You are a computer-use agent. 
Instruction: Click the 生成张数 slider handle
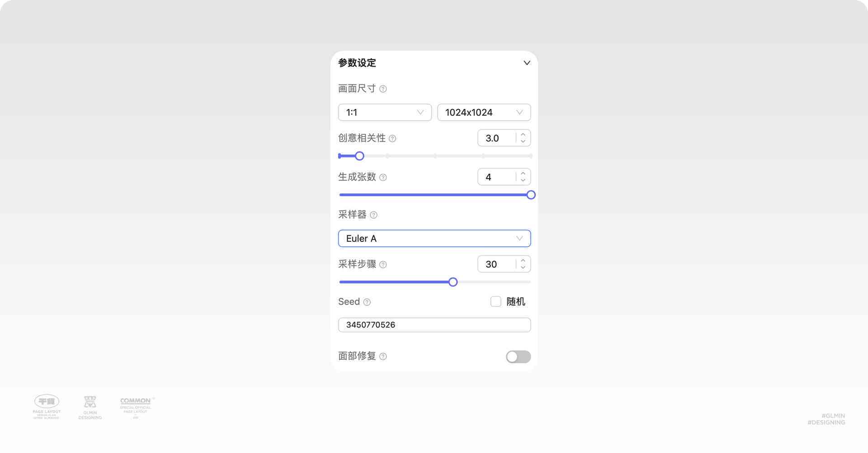(531, 195)
